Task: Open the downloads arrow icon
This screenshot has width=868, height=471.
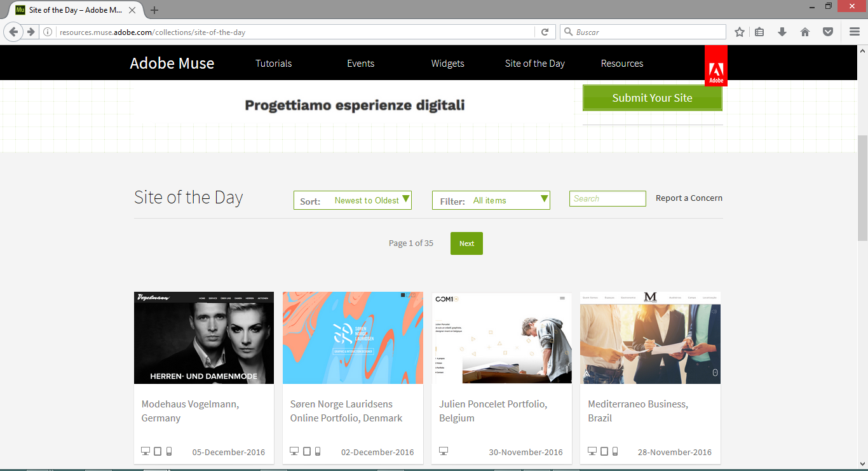Action: click(x=782, y=32)
